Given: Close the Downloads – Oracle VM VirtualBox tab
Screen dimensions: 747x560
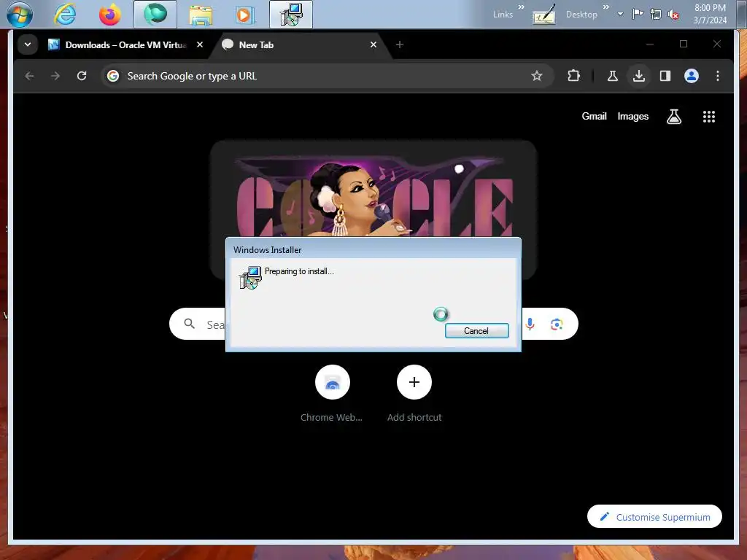Looking at the screenshot, I should point(200,44).
